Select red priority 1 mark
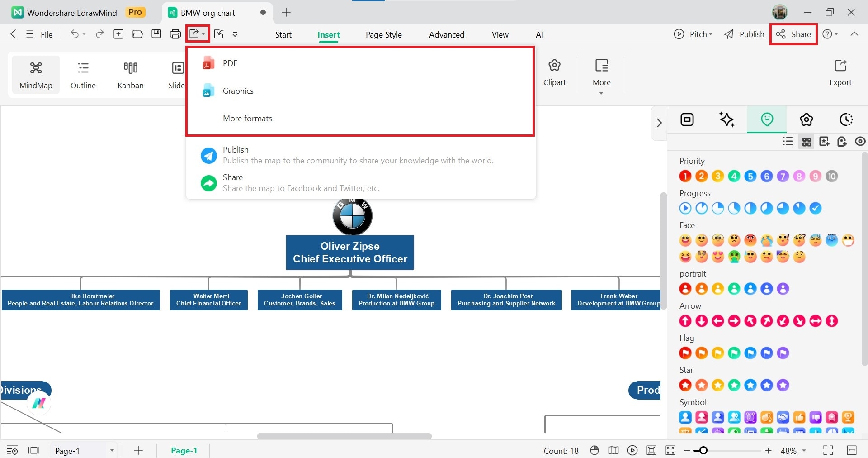This screenshot has width=868, height=458. [685, 176]
